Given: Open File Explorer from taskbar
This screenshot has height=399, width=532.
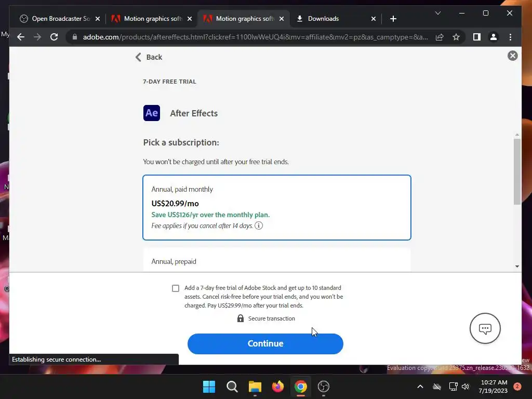Looking at the screenshot, I should (x=255, y=387).
